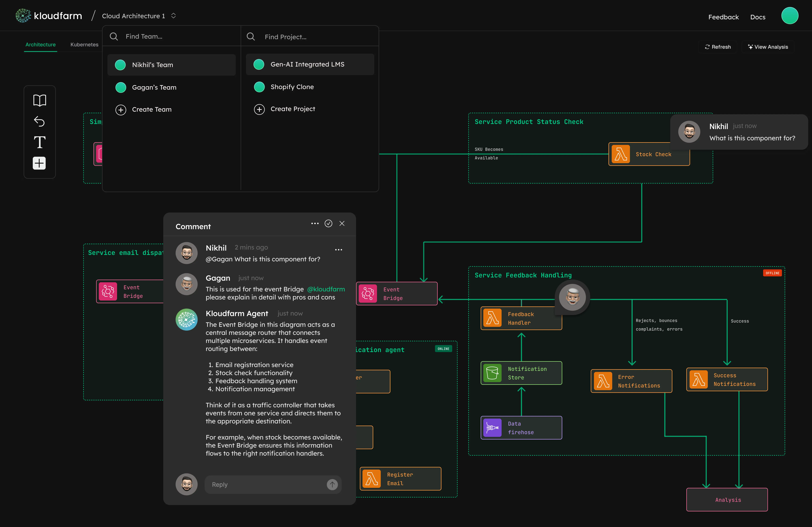This screenshot has width=812, height=527.
Task: Click the @kloudfarm mention in Gagan's comment
Action: 326,289
